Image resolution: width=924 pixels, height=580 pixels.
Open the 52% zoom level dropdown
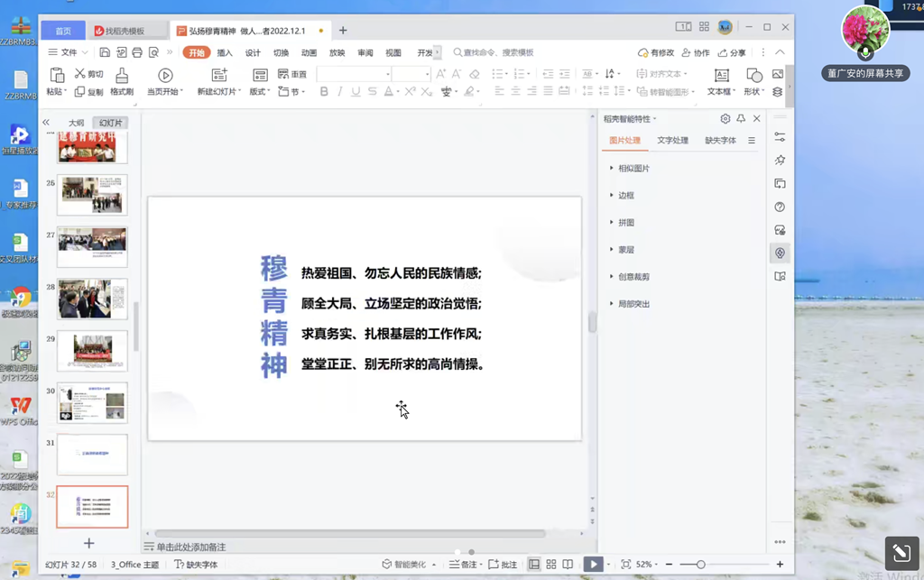pyautogui.click(x=646, y=565)
